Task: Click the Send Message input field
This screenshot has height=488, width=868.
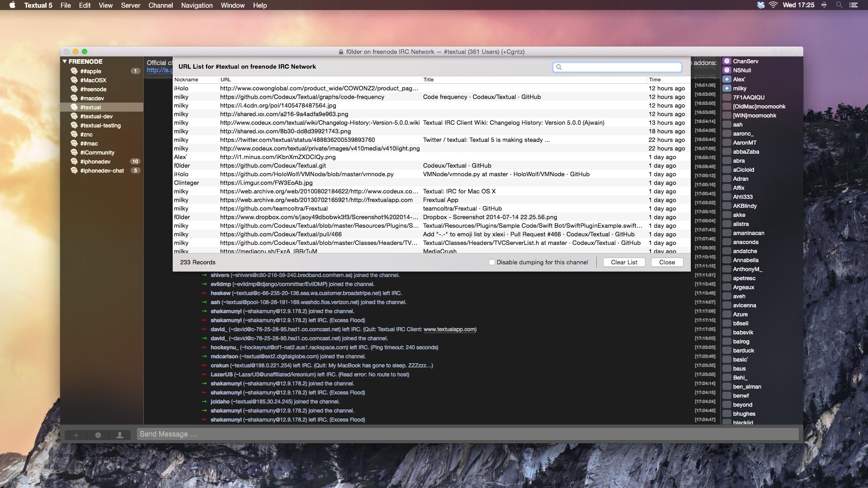Action: 468,434
